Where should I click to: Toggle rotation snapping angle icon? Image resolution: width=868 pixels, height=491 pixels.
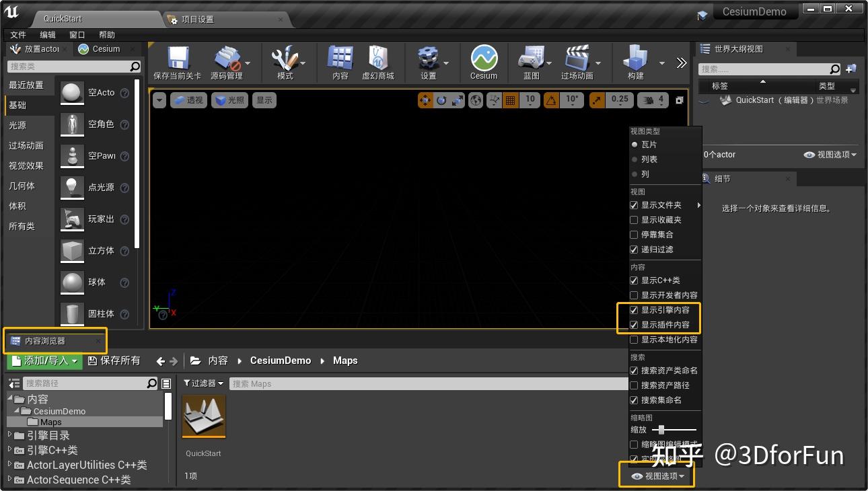coord(551,100)
